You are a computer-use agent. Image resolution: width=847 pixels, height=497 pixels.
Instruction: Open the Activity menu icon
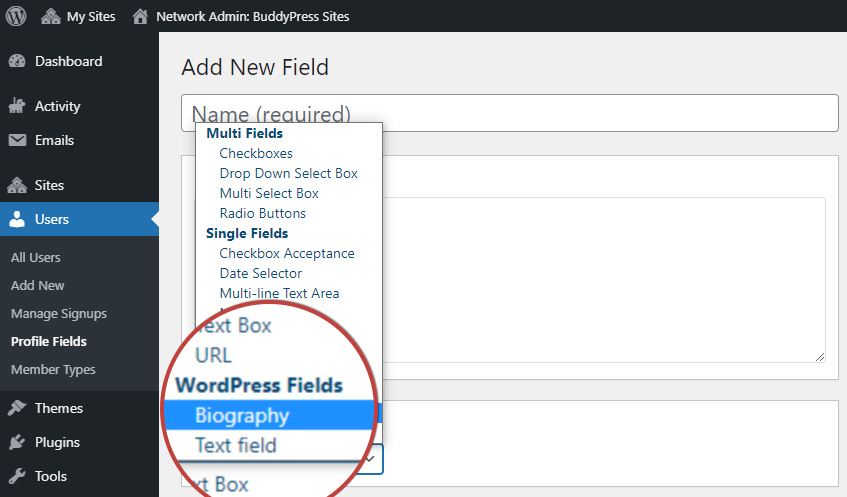click(x=17, y=106)
